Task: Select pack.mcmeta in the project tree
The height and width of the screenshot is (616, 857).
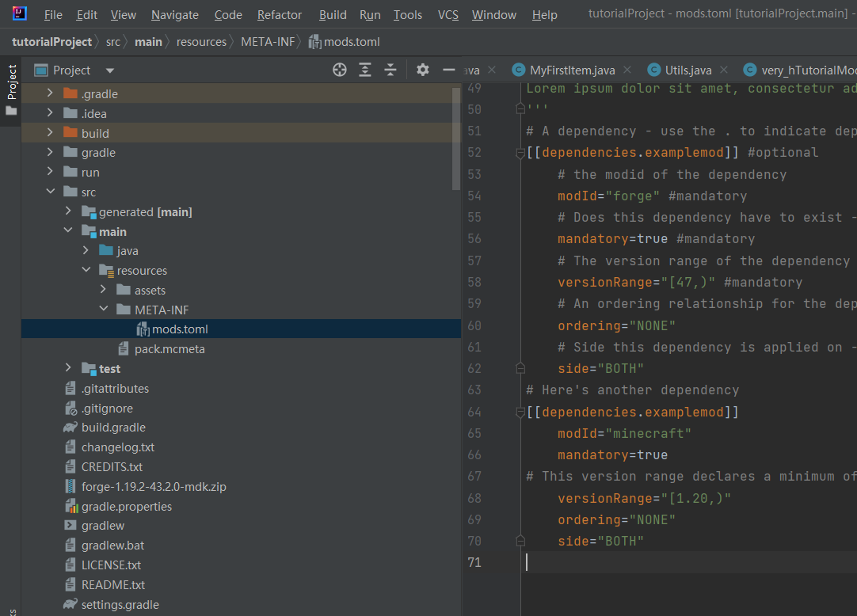Action: [x=169, y=348]
